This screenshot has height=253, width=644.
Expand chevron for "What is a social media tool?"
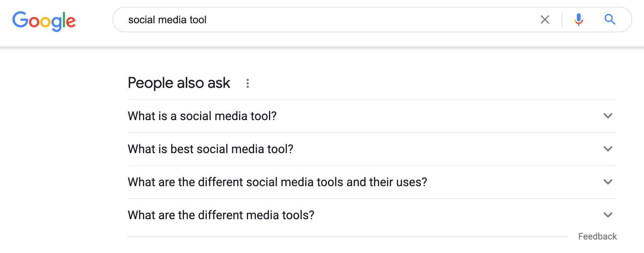click(x=608, y=116)
